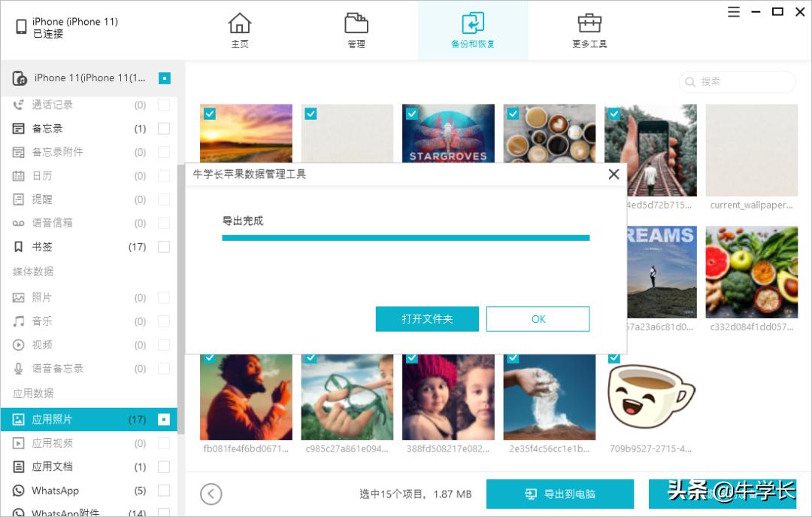This screenshot has height=517, width=812.
Task: Click OK in the export dialog
Action: [x=538, y=318]
